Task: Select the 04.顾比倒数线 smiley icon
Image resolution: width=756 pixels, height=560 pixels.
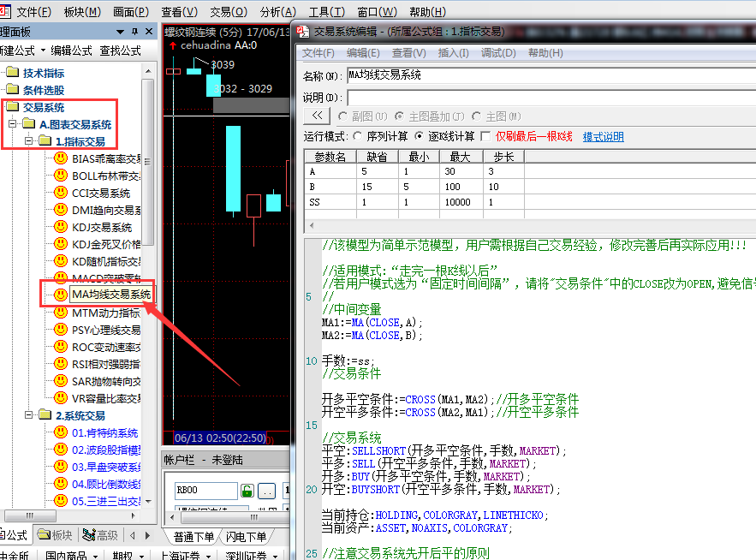Action: tap(60, 484)
